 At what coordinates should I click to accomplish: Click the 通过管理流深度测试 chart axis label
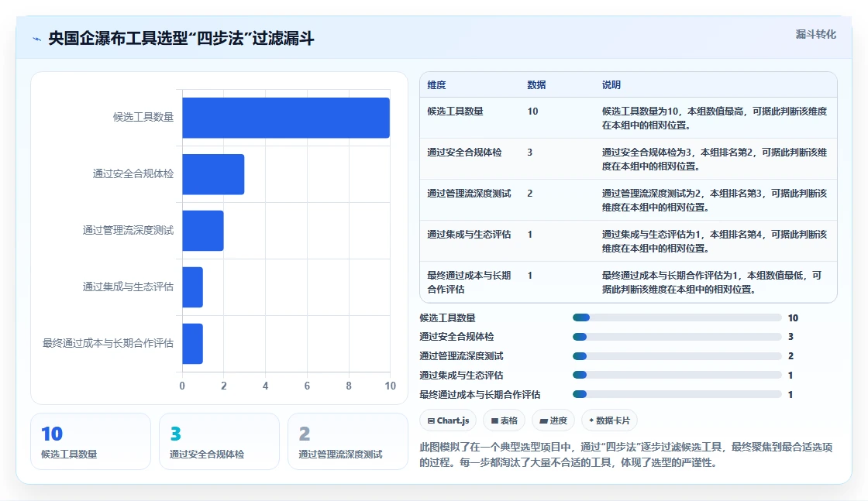128,230
